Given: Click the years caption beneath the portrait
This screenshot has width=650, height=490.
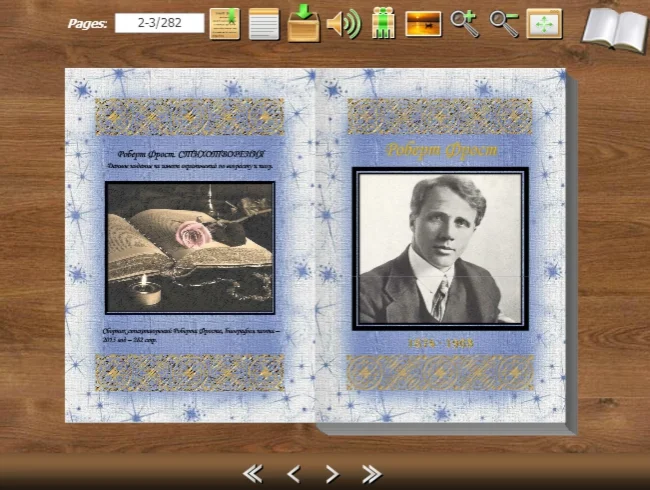Looking at the screenshot, I should [x=440, y=343].
